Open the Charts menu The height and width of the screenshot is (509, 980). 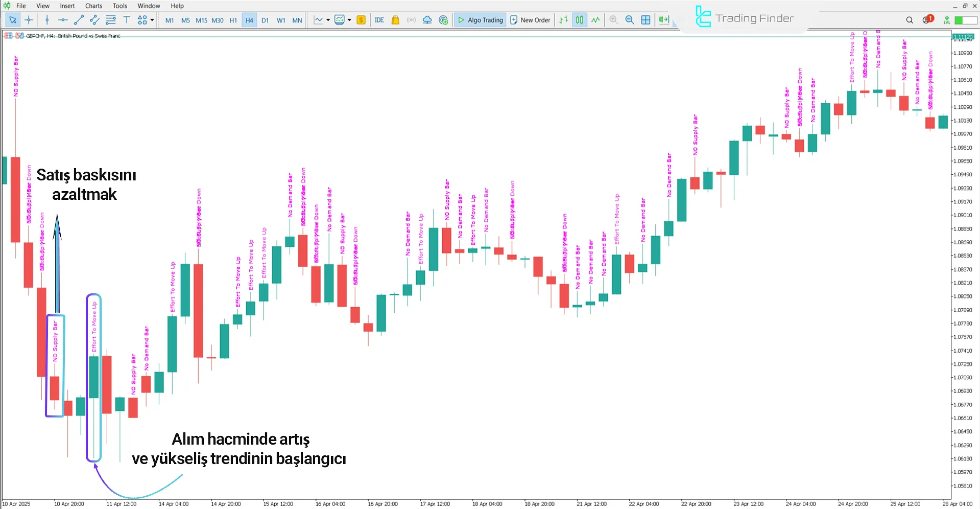point(93,6)
